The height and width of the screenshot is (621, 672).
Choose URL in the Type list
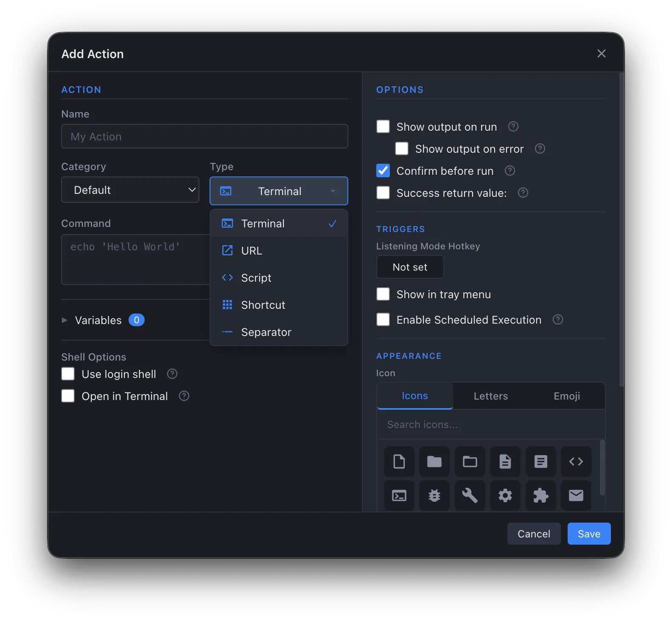[279, 251]
